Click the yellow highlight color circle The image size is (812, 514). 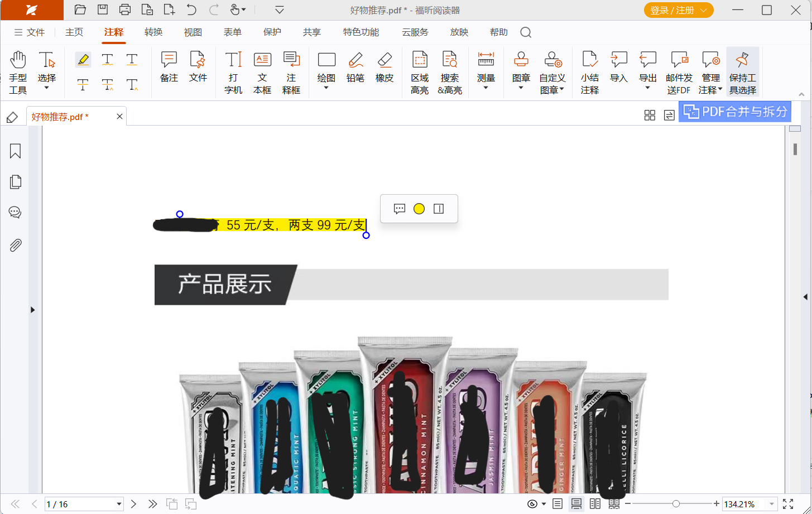coord(419,209)
